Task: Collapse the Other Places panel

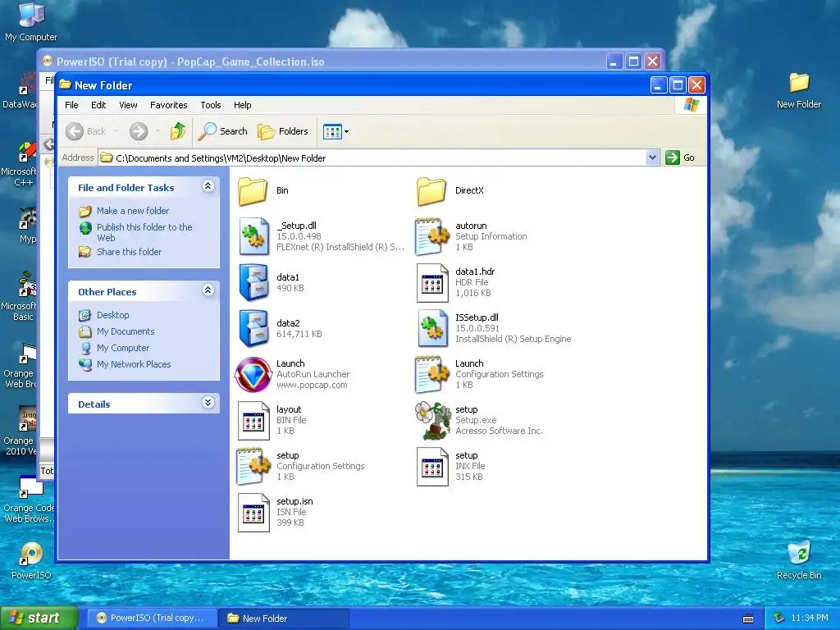Action: point(208,290)
